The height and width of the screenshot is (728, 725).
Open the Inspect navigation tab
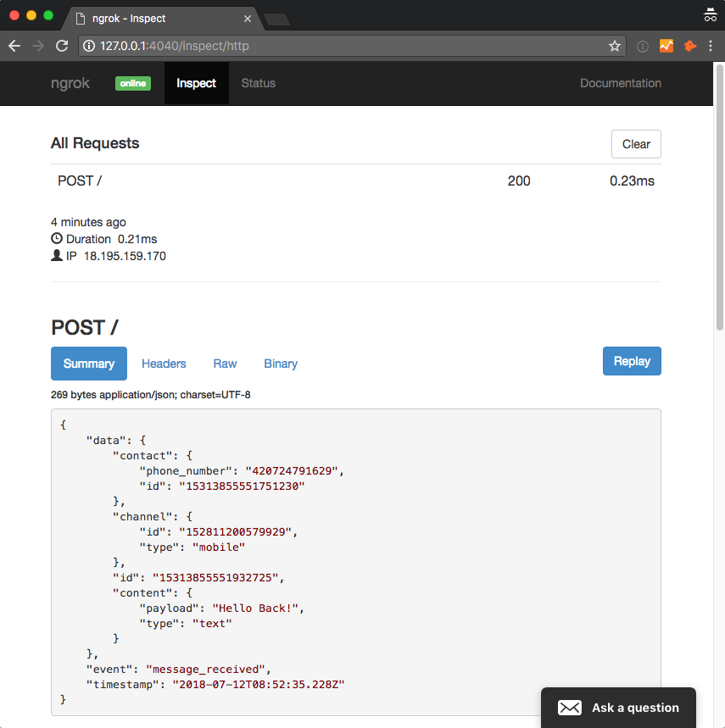197,83
